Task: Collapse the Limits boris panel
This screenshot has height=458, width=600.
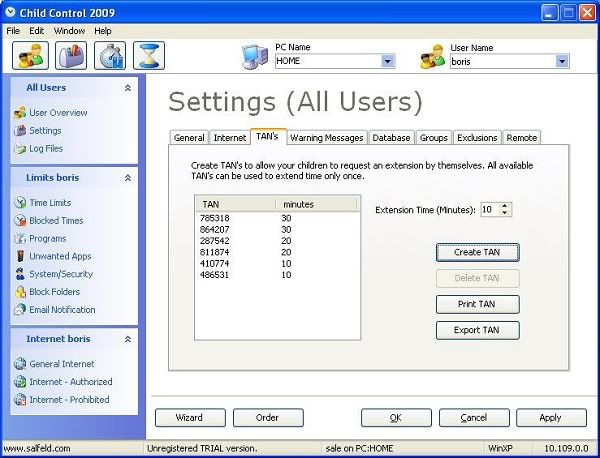Action: tap(128, 178)
